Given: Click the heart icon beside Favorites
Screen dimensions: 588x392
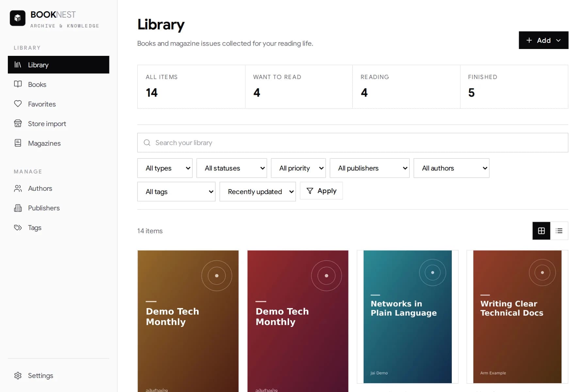Looking at the screenshot, I should pyautogui.click(x=18, y=104).
